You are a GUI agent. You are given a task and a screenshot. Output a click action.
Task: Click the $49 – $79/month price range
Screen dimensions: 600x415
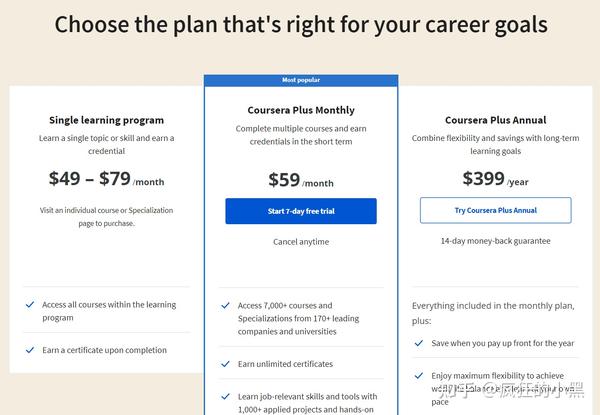click(106, 180)
